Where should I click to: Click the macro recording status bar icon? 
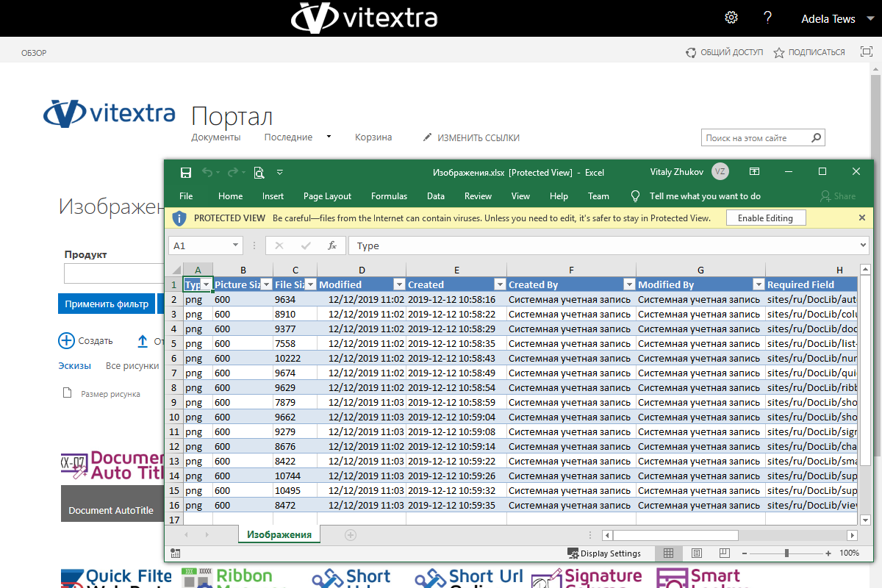175,553
